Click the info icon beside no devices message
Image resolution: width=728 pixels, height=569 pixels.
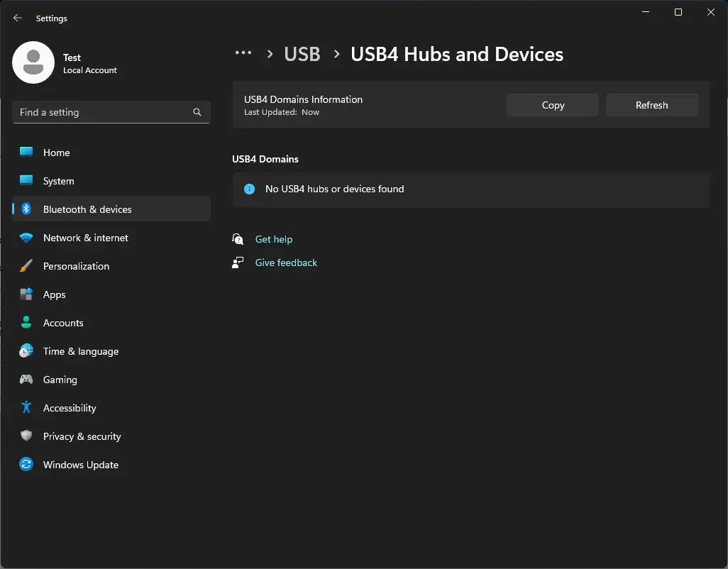249,189
